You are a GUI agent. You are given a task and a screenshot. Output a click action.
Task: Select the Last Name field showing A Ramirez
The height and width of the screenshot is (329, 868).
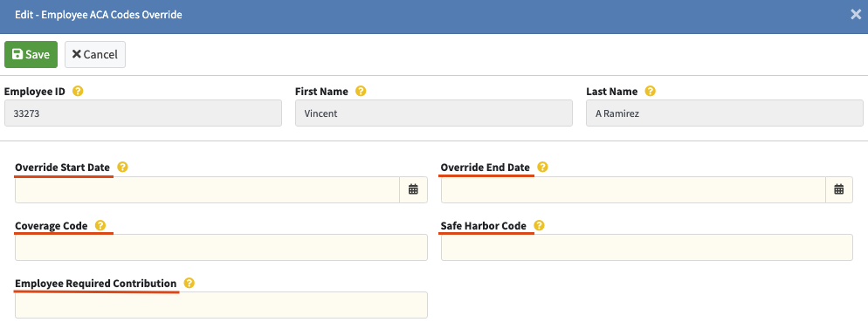pyautogui.click(x=725, y=113)
